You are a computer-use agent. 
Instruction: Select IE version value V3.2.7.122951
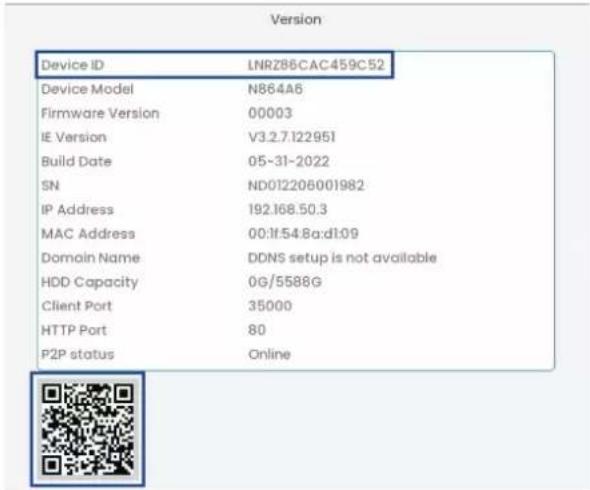[292, 137]
